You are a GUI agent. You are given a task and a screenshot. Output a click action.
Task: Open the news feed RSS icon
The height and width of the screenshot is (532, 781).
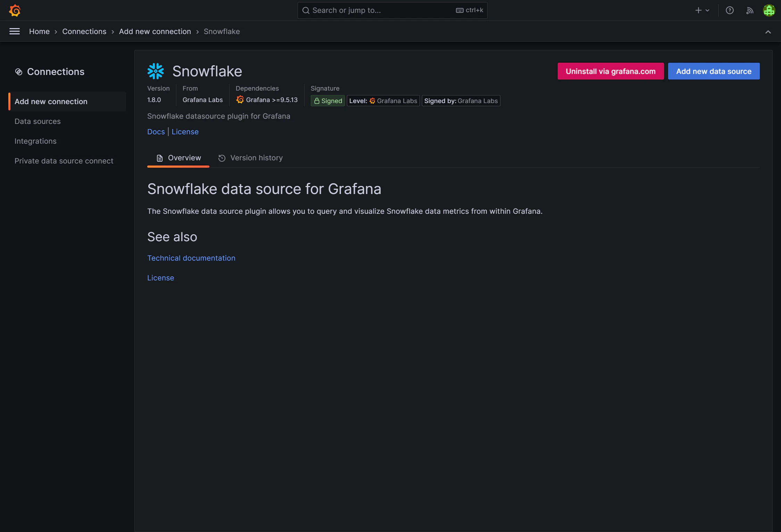tap(750, 10)
